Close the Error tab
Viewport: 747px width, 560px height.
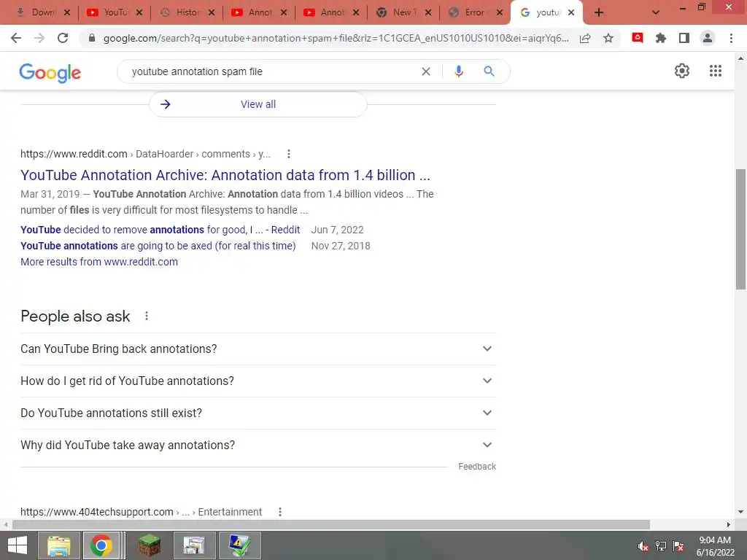499,12
